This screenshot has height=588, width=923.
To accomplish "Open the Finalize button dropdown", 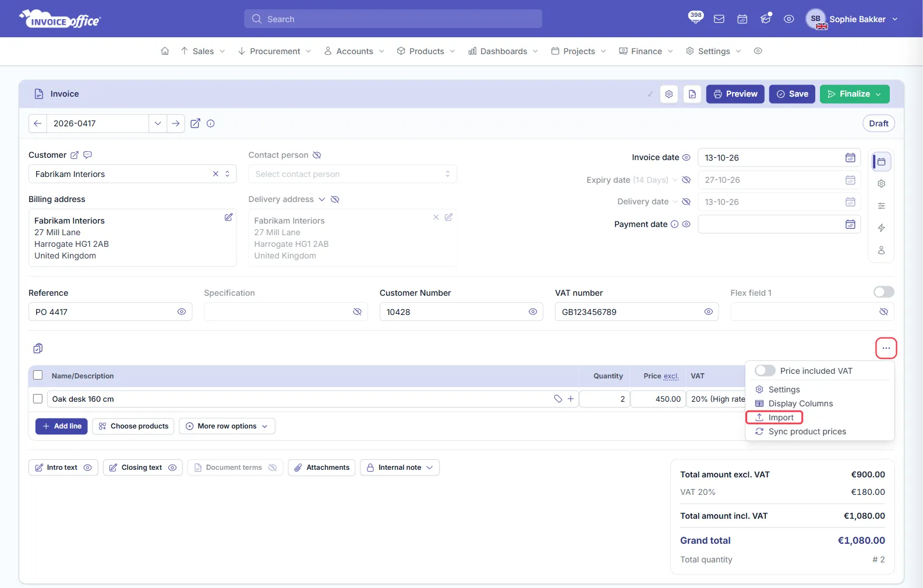I will tap(878, 94).
